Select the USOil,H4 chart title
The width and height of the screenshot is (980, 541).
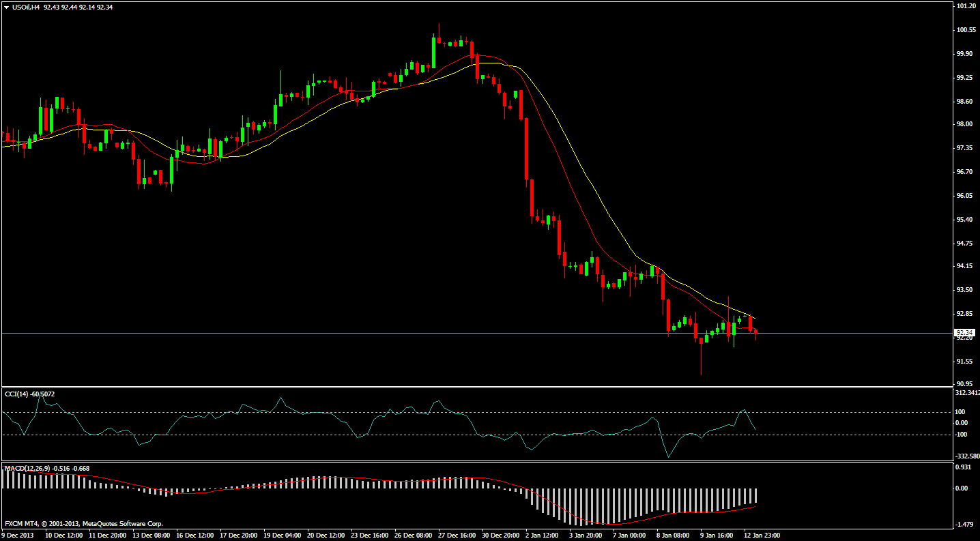[x=25, y=7]
